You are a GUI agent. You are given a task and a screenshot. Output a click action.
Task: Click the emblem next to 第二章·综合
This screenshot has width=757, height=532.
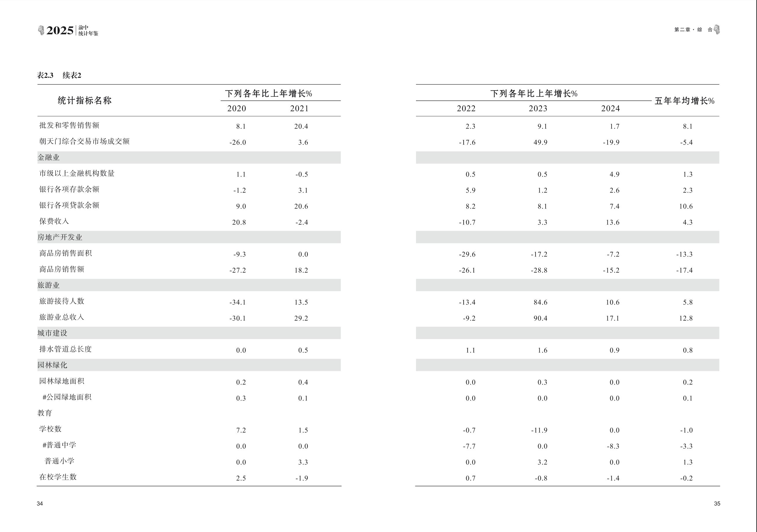(x=717, y=30)
